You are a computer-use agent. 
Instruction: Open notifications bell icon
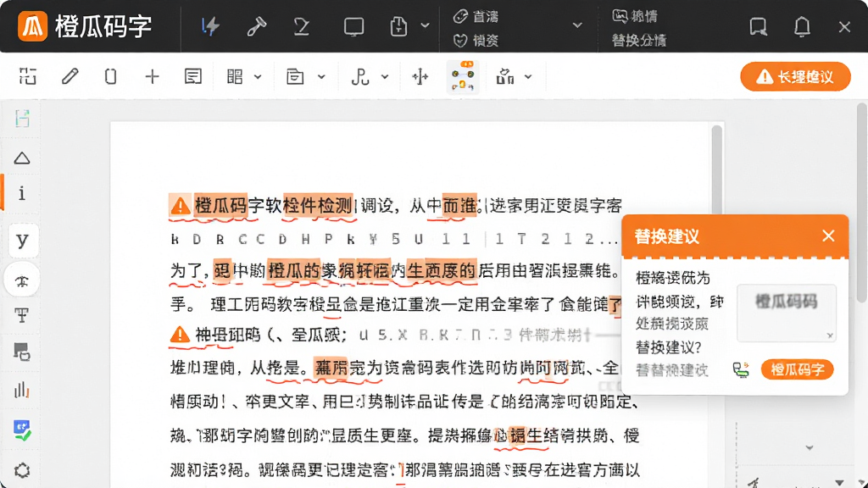(x=802, y=26)
